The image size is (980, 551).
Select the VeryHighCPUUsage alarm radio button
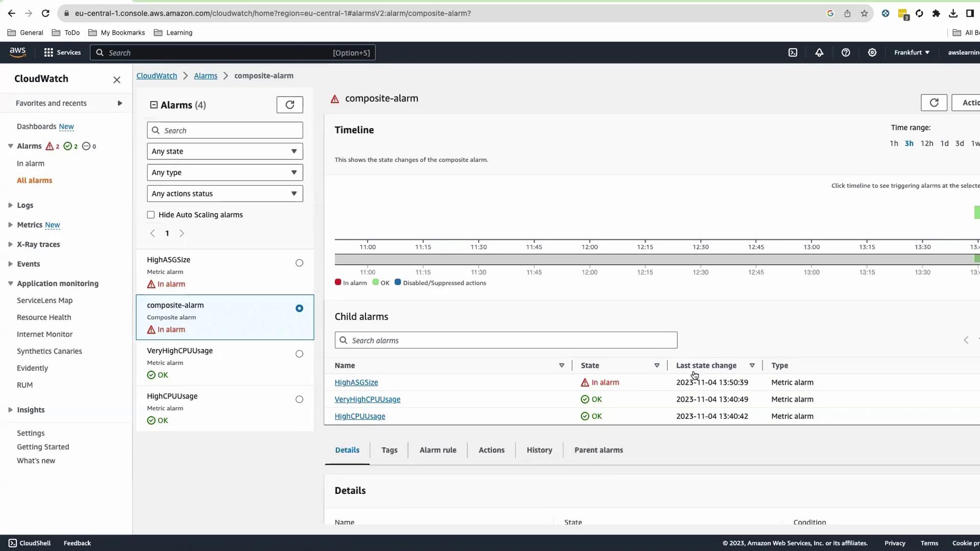[299, 354]
